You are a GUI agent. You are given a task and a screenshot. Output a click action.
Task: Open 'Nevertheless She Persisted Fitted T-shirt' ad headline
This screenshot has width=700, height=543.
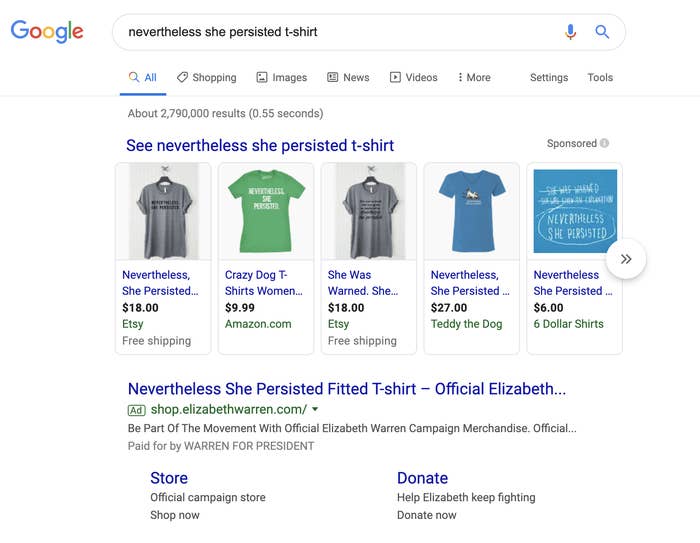click(x=347, y=389)
